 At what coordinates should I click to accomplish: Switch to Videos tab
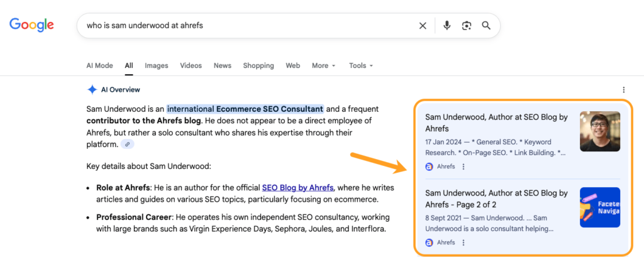coord(191,65)
